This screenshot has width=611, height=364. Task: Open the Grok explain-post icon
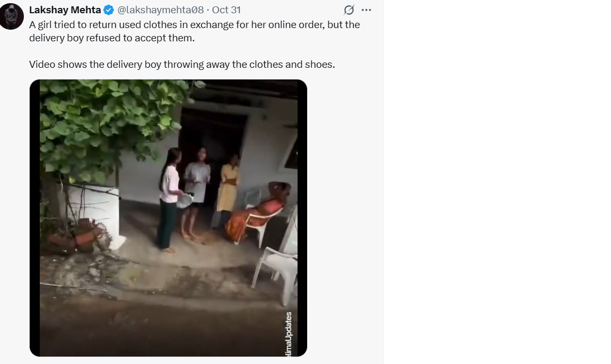coord(349,10)
